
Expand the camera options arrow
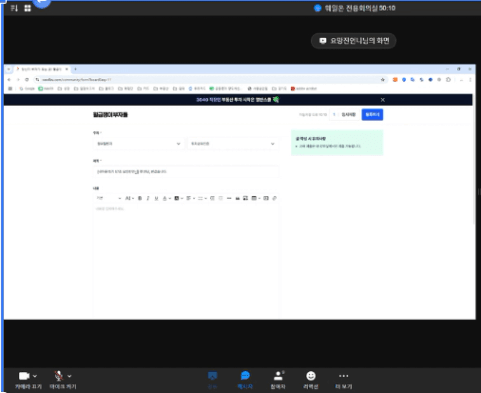click(35, 376)
